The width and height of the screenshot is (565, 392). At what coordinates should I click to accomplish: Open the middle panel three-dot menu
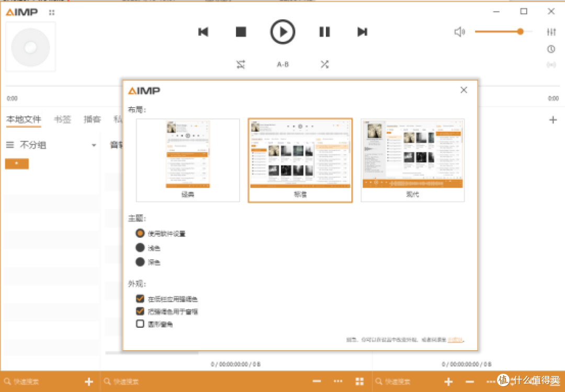[x=338, y=381]
